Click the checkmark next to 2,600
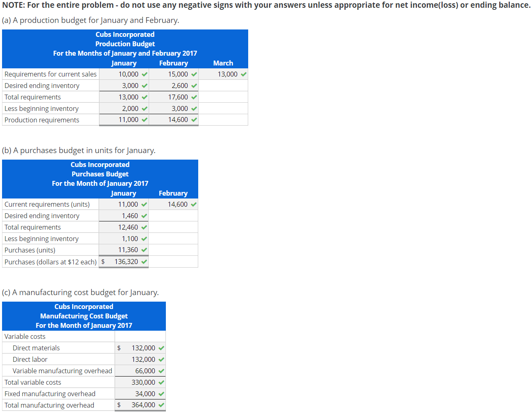Screen dimensions: 532x415 (194, 86)
